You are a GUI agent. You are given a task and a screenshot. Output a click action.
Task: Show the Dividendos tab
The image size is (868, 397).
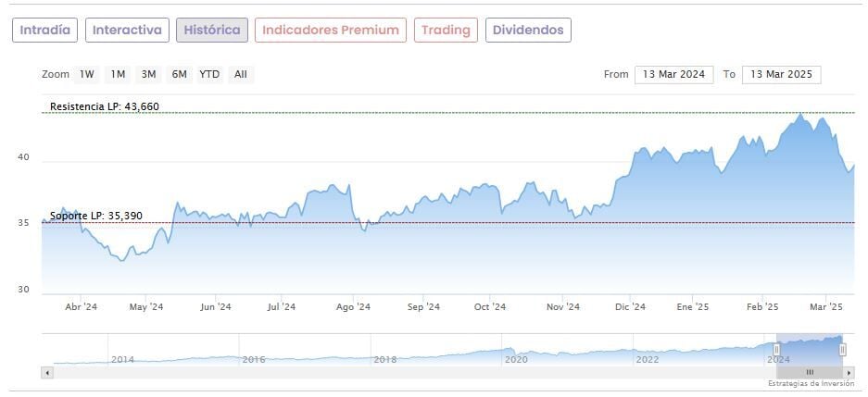[x=528, y=31]
